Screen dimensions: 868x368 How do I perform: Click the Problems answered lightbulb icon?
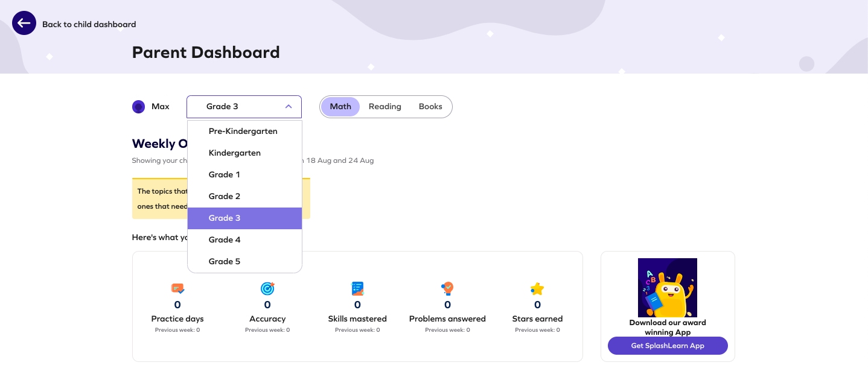[447, 288]
